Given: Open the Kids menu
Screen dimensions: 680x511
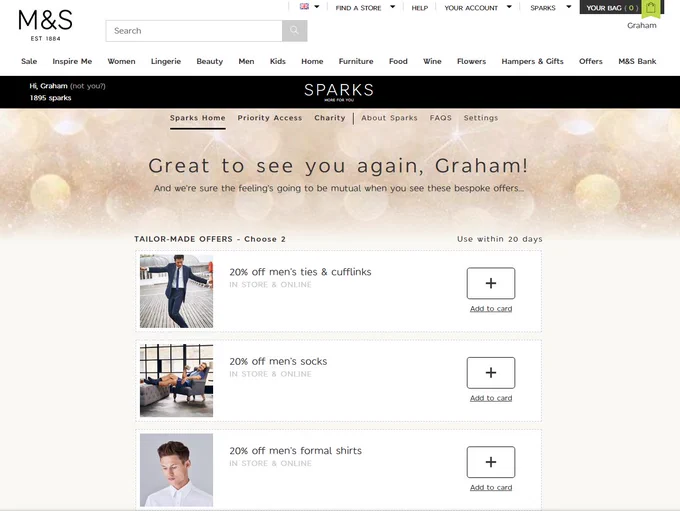Looking at the screenshot, I should coord(278,61).
